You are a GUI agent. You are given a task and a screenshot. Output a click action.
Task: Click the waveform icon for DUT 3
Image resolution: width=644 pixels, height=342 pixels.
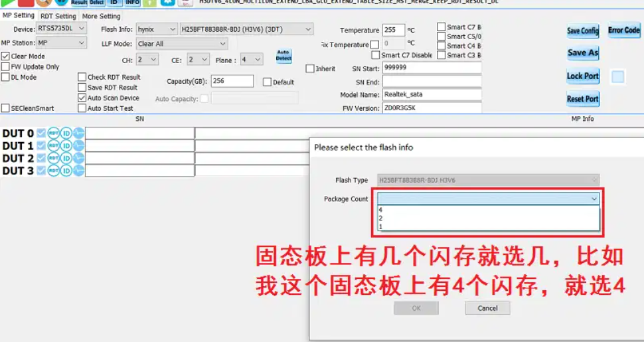tap(78, 170)
